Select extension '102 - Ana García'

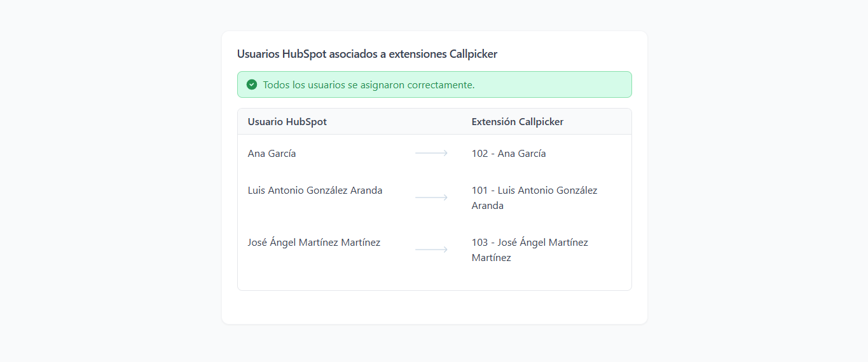click(509, 153)
